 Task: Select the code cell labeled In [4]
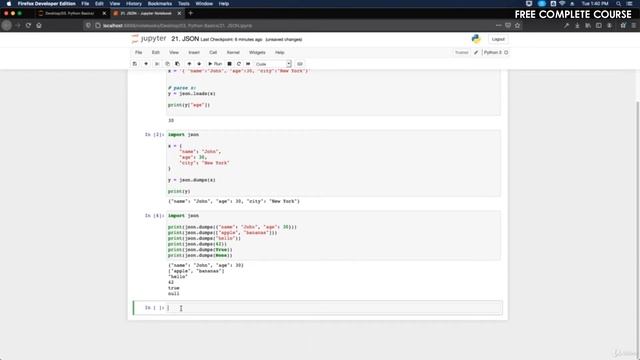(333, 236)
